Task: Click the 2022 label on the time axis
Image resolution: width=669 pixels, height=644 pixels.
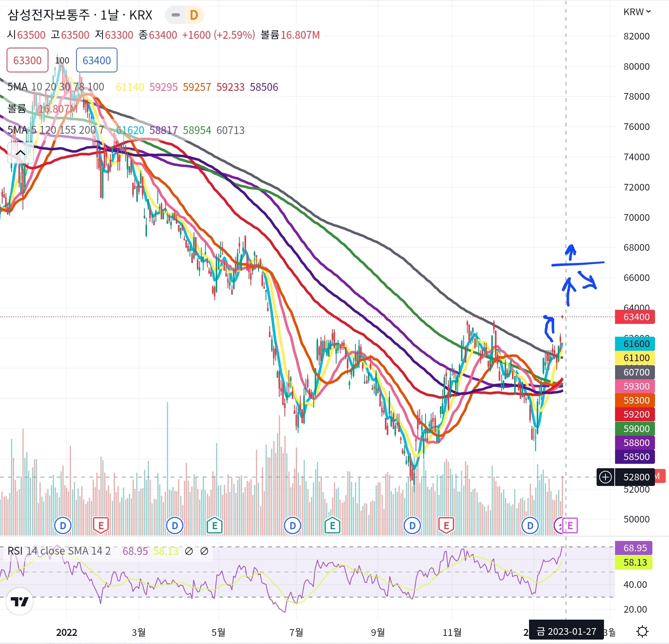Action: (x=66, y=633)
